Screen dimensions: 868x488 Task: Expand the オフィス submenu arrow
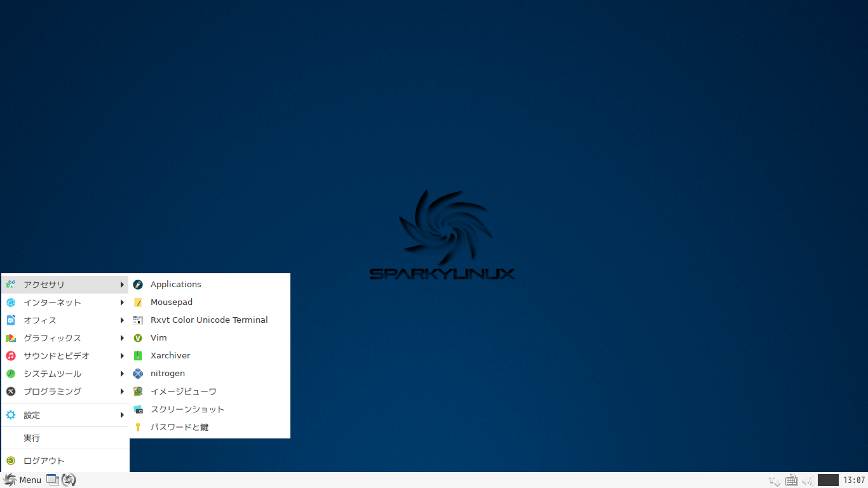coord(122,320)
